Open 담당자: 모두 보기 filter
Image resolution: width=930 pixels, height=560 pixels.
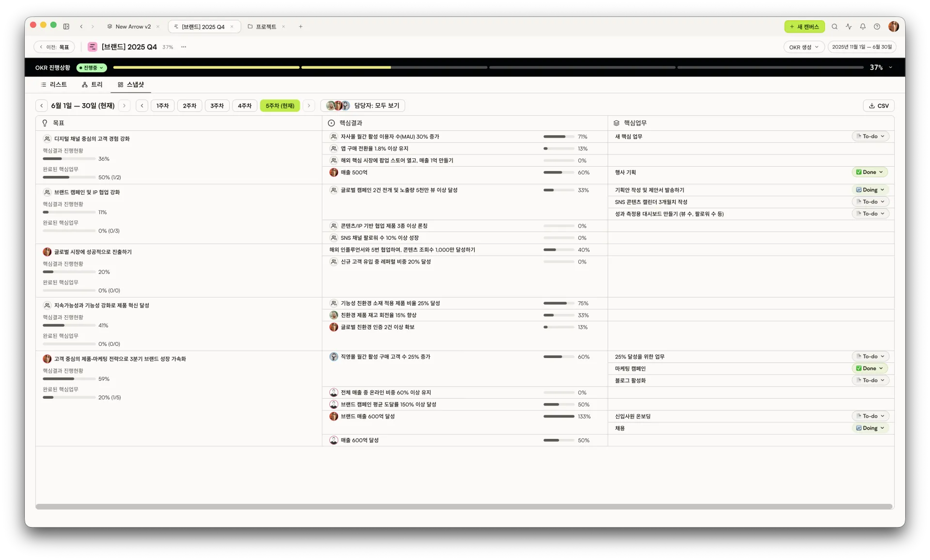(x=363, y=106)
